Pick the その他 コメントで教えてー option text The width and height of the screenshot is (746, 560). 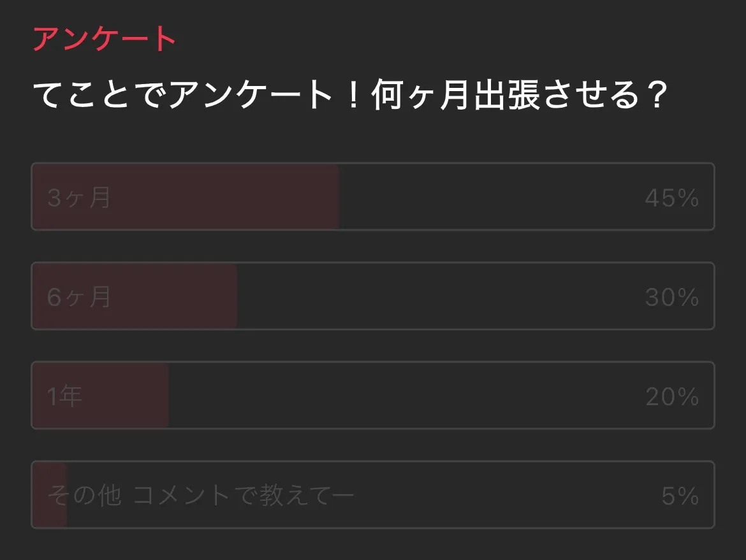tap(200, 496)
